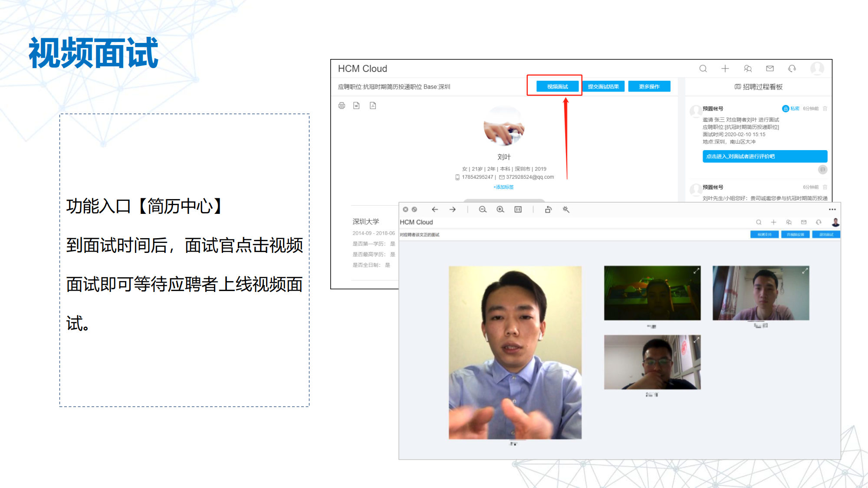Click plus icon in front HCM Cloud window
The width and height of the screenshot is (868, 488).
[x=773, y=222]
